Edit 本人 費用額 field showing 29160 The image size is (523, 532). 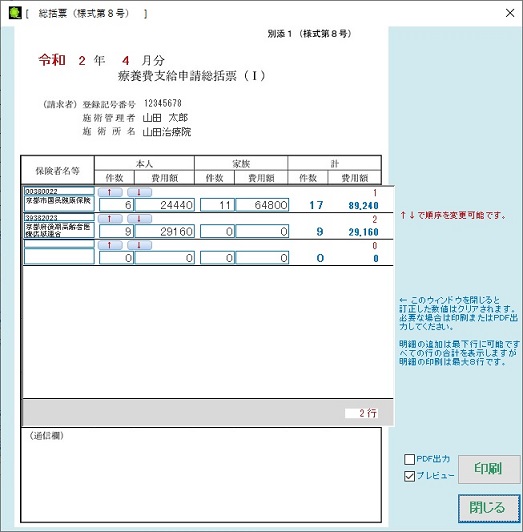[x=165, y=231]
